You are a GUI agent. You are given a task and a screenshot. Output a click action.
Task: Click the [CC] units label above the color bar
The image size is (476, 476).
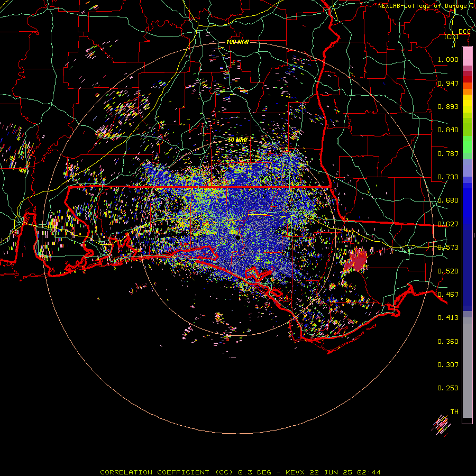pos(451,37)
